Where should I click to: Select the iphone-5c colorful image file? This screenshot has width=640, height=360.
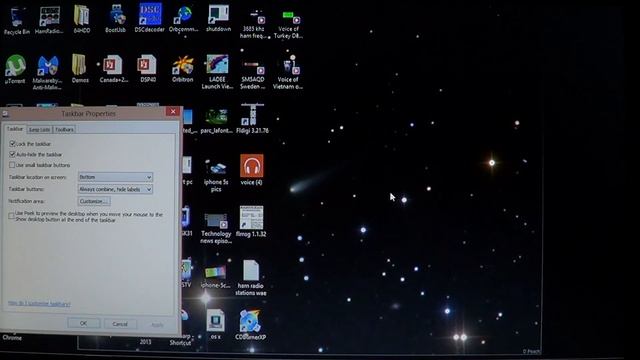(215, 277)
